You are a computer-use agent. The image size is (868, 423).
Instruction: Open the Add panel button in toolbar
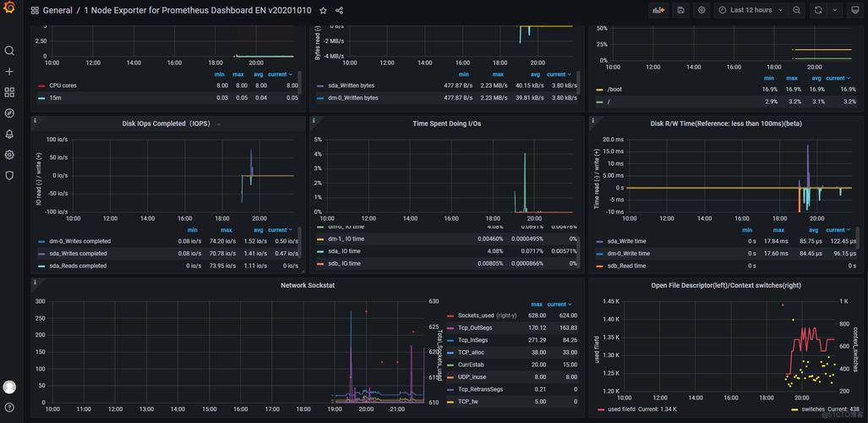coord(658,10)
